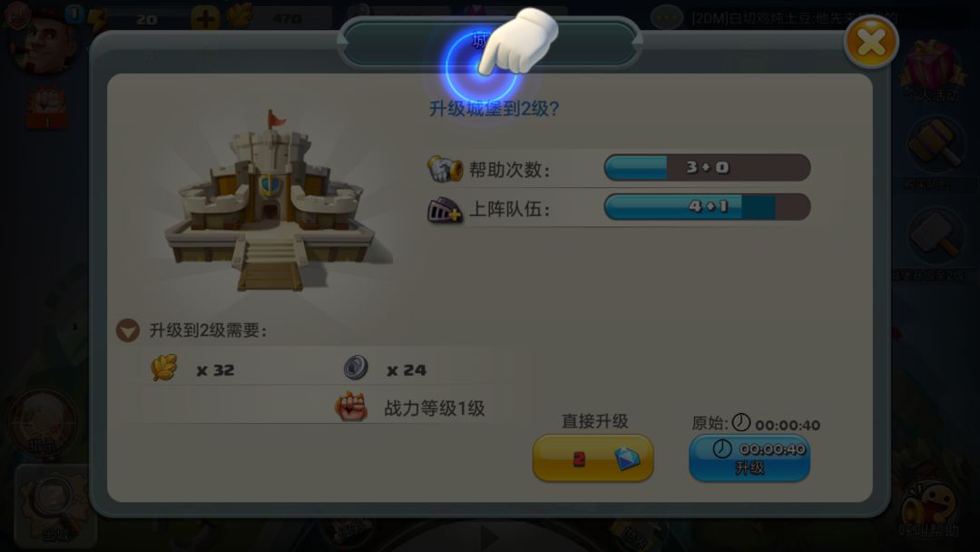Open the player avatar portrait
Viewport: 980px width, 552px height.
(x=43, y=44)
